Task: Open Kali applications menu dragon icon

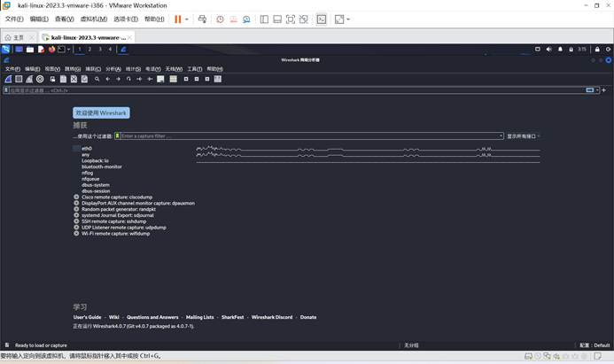Action: click(6, 50)
